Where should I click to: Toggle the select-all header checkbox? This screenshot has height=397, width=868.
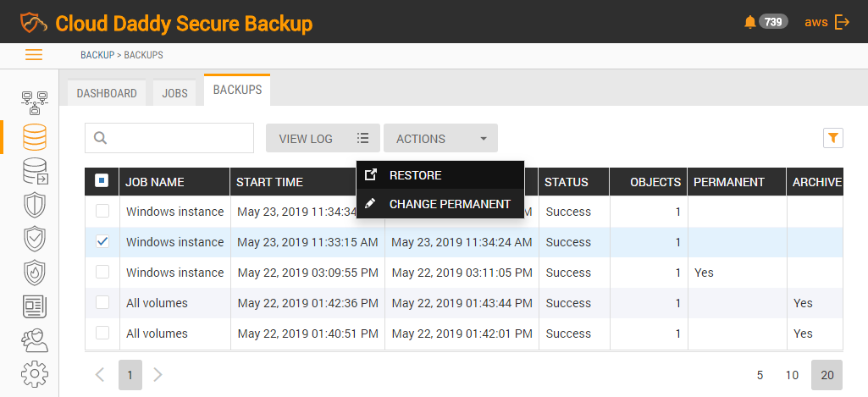coord(102,180)
